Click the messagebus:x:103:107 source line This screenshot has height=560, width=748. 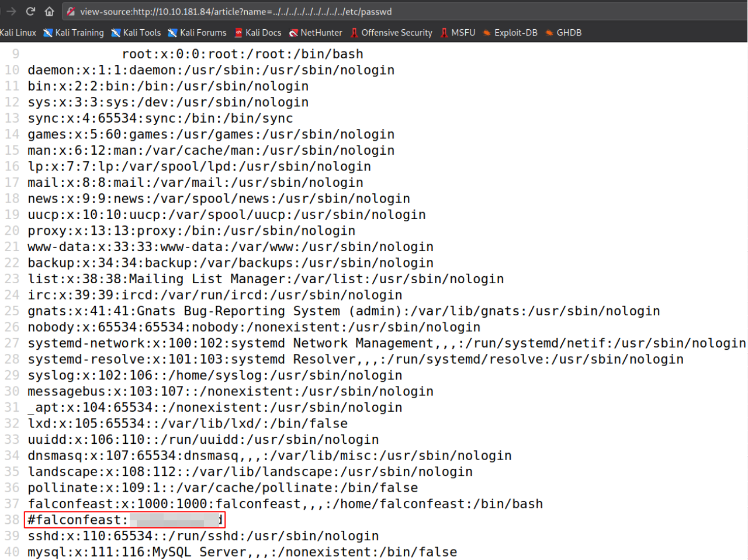coord(231,391)
